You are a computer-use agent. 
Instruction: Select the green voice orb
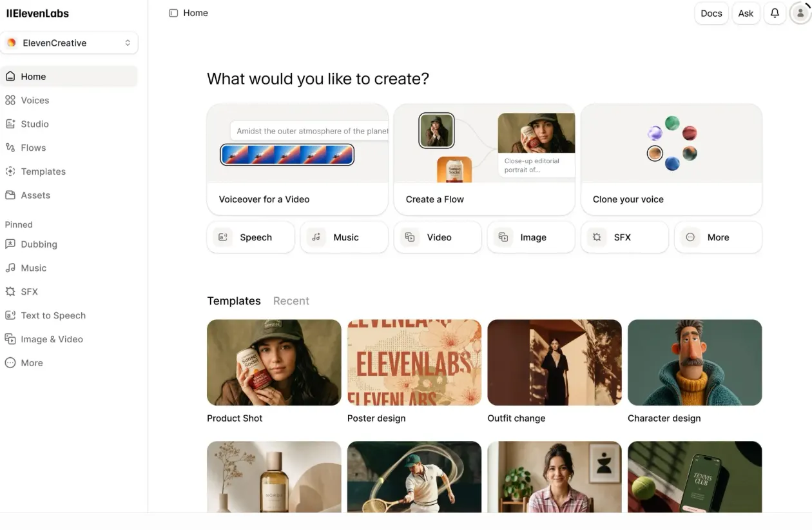(x=672, y=123)
